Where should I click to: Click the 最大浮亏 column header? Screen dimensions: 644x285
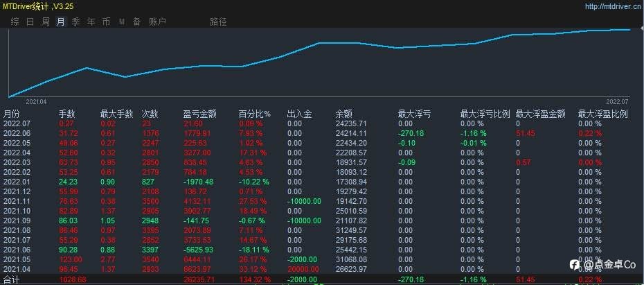(x=414, y=114)
